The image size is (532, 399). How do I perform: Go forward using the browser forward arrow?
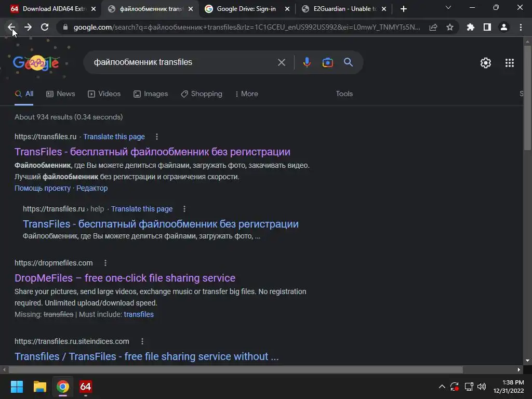click(28, 27)
